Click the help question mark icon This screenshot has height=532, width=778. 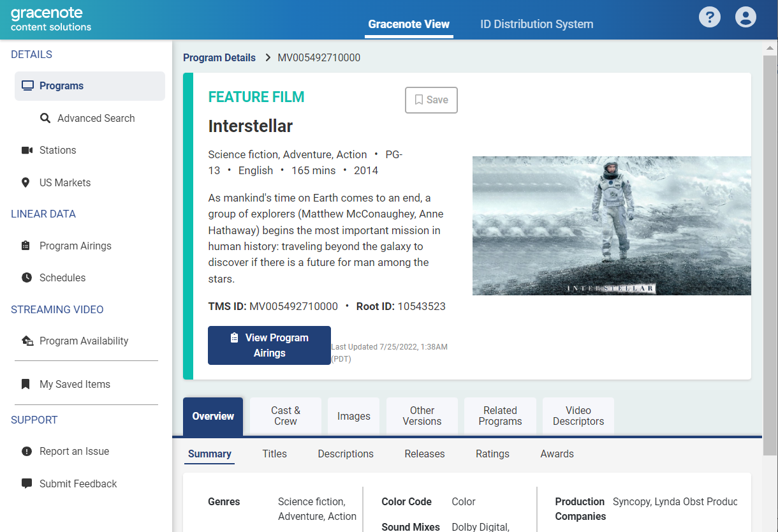click(709, 17)
